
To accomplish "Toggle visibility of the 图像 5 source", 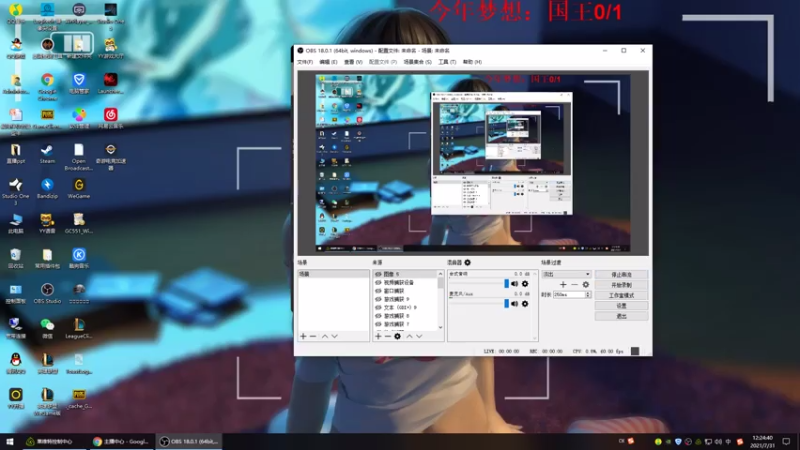I will 378,274.
